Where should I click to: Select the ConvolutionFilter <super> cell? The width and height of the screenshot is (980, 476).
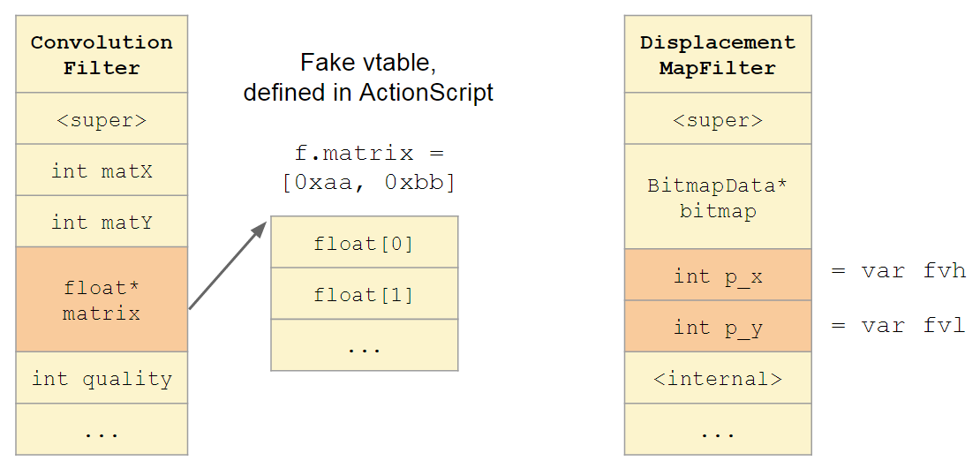[x=102, y=118]
